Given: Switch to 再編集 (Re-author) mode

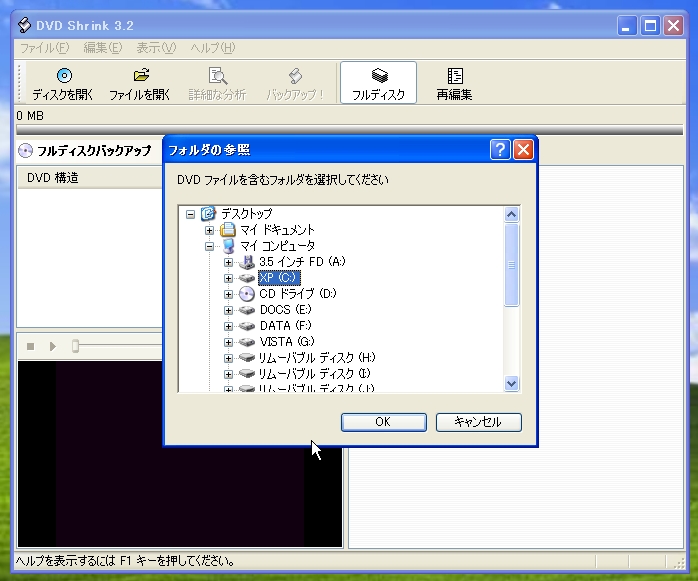Looking at the screenshot, I should point(455,84).
